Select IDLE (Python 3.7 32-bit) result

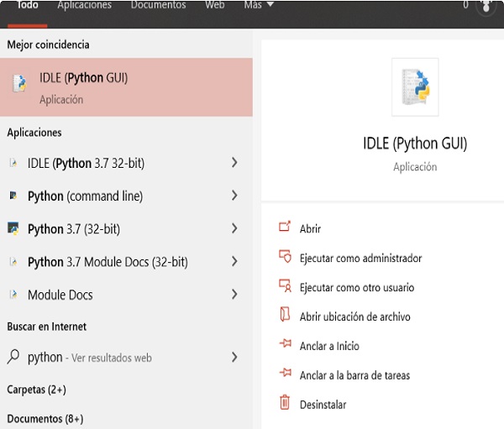(x=126, y=163)
